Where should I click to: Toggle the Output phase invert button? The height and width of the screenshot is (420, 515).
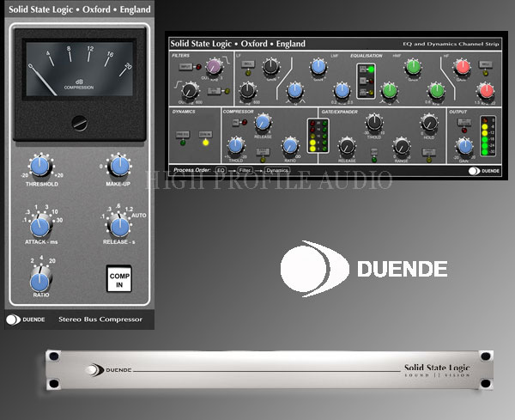point(464,123)
